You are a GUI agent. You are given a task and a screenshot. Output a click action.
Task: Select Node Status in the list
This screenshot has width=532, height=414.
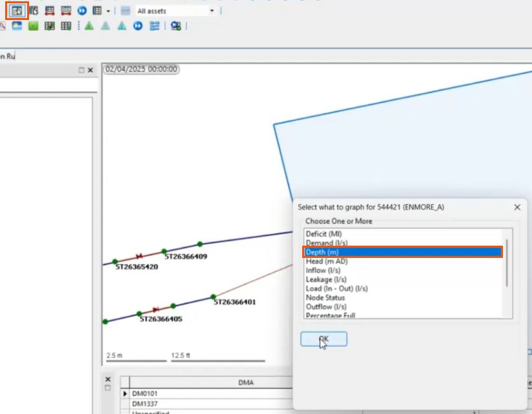tap(325, 298)
